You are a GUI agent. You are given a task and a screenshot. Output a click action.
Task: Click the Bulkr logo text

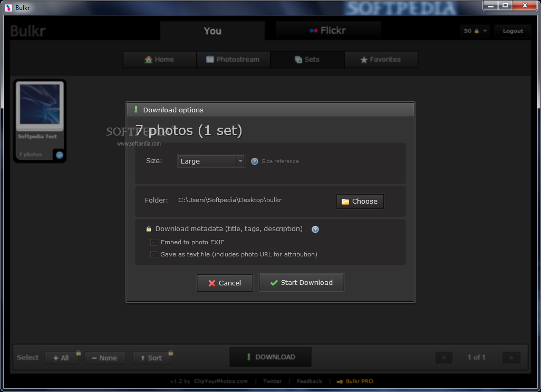[27, 31]
